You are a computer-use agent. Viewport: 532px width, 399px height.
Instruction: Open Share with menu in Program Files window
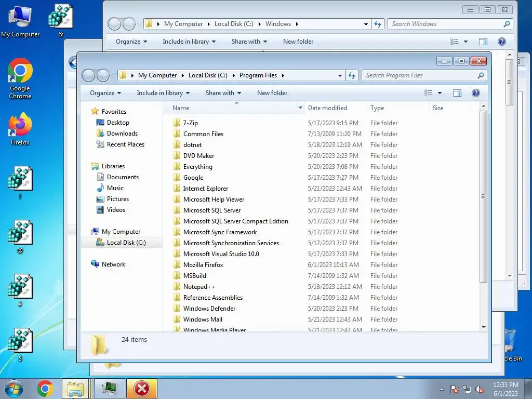click(223, 93)
